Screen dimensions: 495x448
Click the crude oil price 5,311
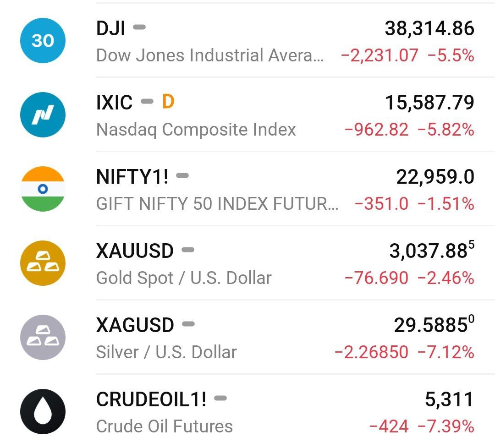point(449,399)
